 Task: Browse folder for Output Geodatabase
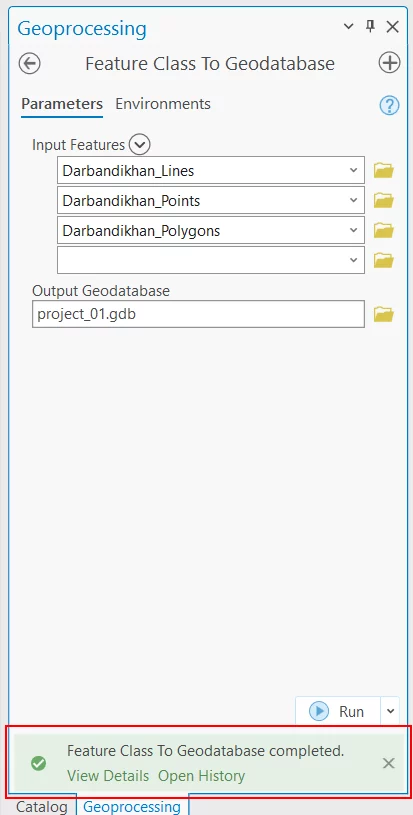click(383, 314)
